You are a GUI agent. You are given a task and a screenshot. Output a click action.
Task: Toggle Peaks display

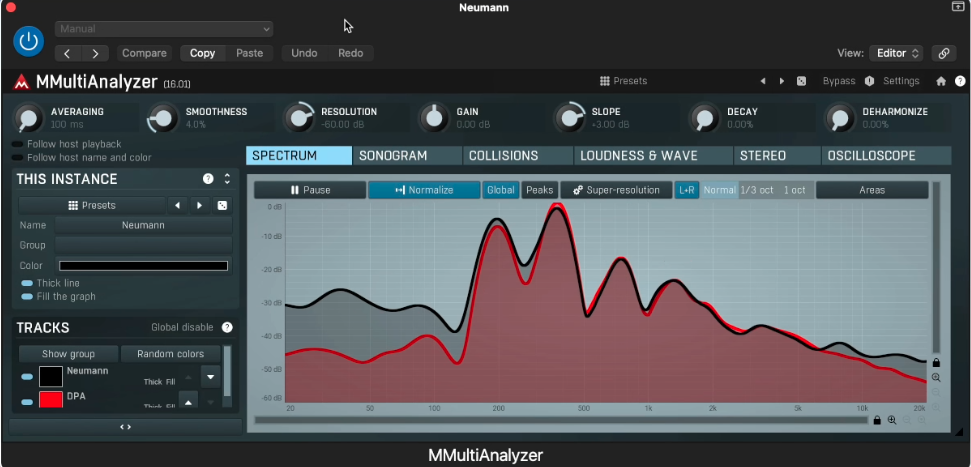539,190
